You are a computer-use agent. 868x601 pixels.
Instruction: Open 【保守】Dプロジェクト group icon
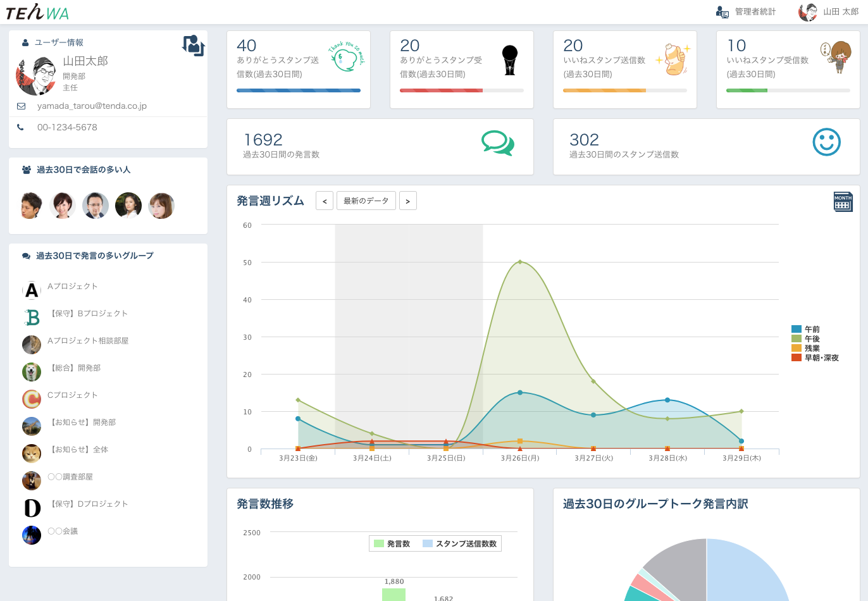[32, 508]
